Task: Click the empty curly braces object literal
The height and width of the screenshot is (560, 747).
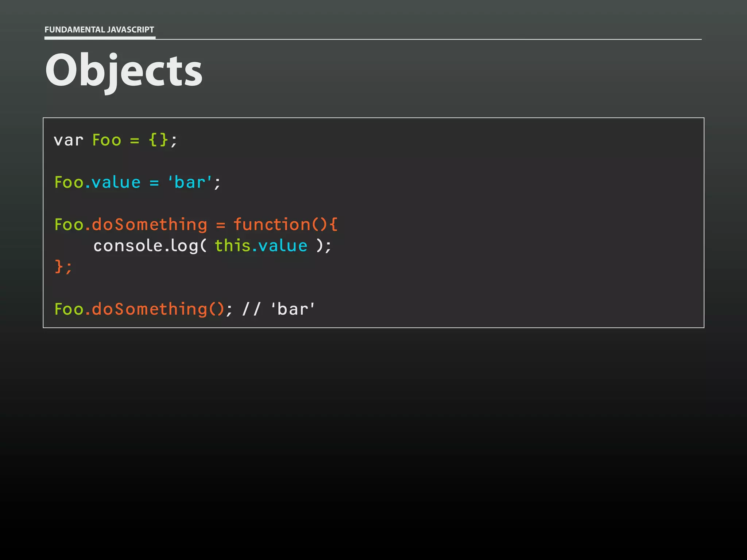Action: click(158, 140)
